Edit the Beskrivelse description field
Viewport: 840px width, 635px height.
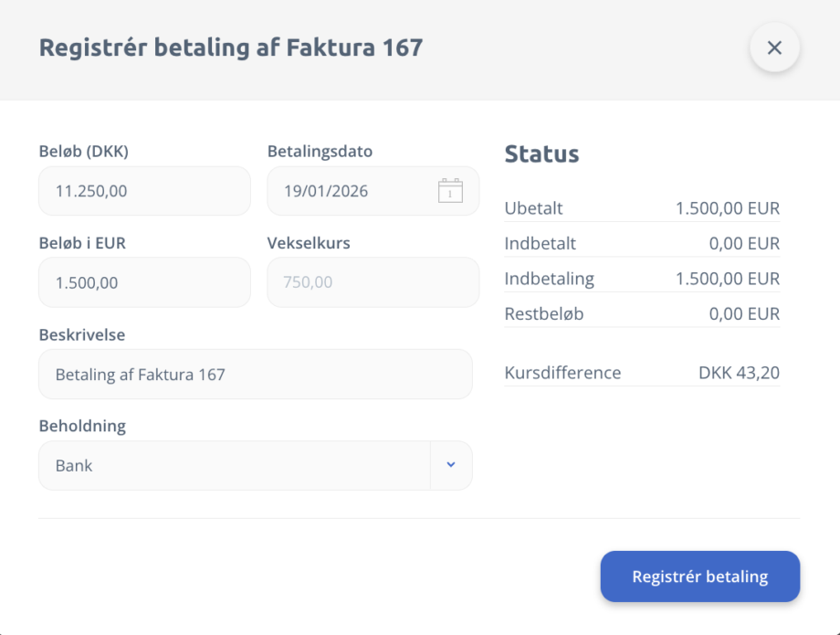tap(255, 374)
